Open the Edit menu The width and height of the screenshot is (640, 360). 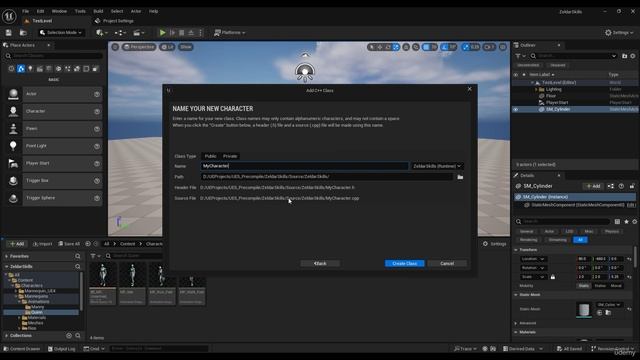click(x=40, y=11)
